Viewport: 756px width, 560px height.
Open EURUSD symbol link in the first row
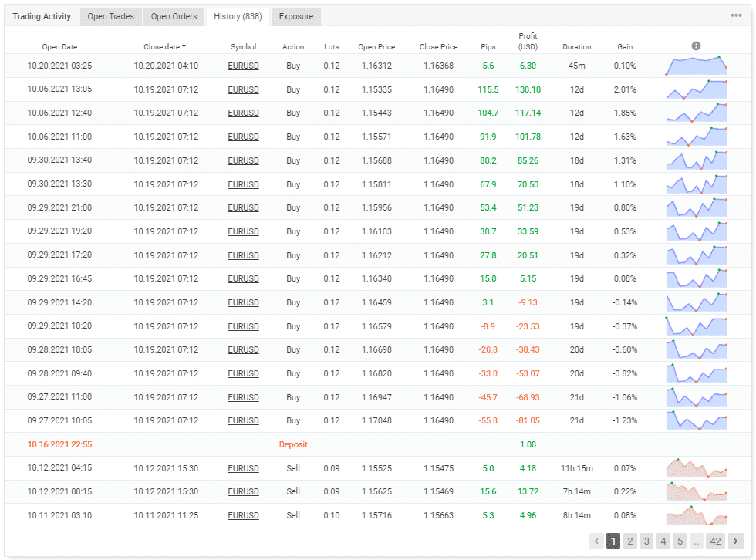(243, 66)
